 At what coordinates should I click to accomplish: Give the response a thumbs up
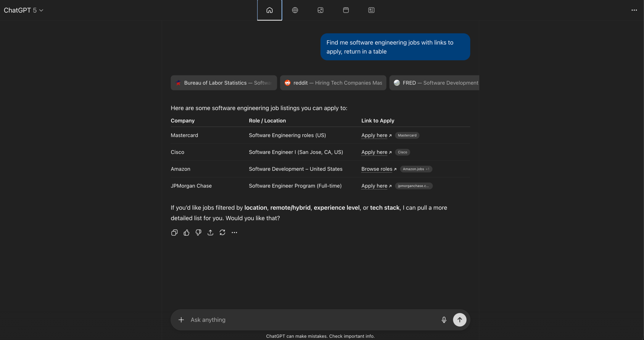(186, 233)
